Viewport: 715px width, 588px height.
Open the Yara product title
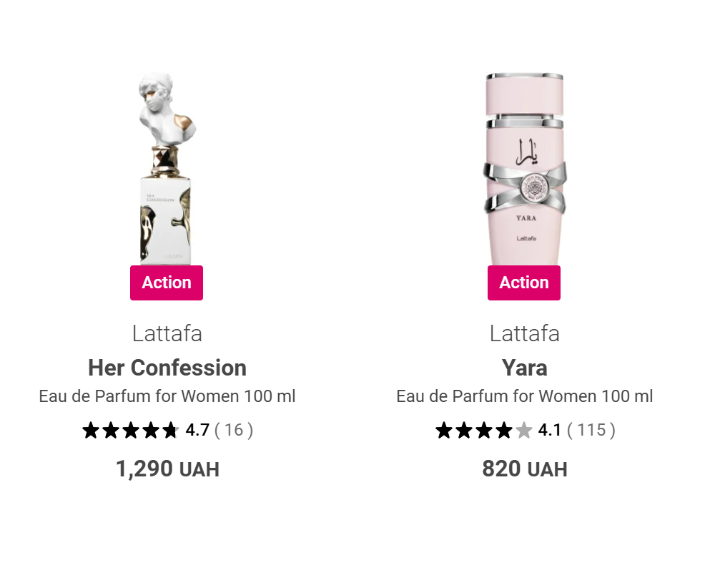click(x=524, y=368)
